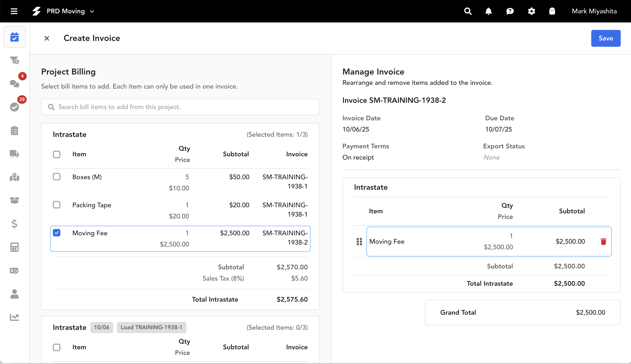
Task: Open the payments dollar icon
Action: point(14,224)
